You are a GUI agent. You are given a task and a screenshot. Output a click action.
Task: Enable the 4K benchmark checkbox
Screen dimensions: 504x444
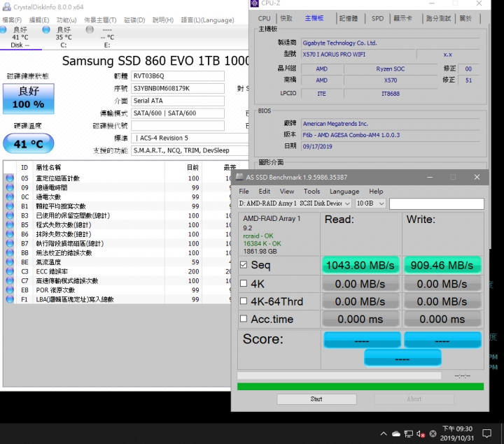click(244, 283)
